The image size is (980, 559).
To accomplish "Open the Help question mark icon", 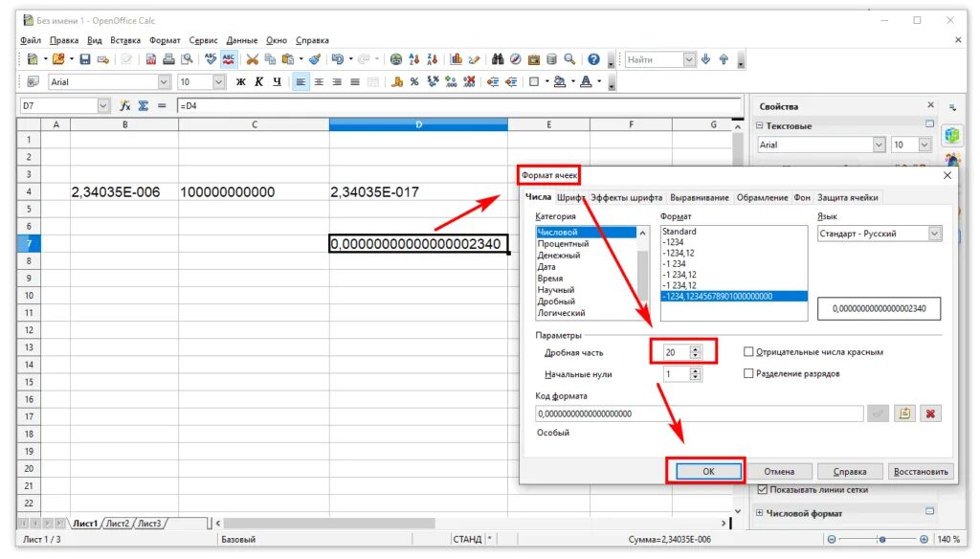I will 593,59.
